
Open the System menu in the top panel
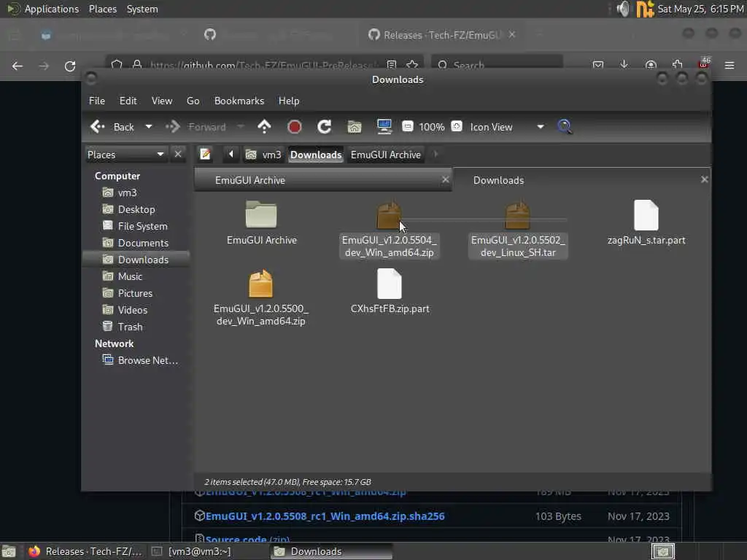(x=142, y=9)
